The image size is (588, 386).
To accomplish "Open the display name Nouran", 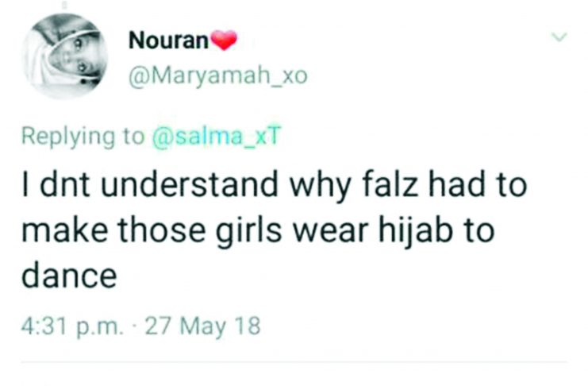I will (x=167, y=41).
